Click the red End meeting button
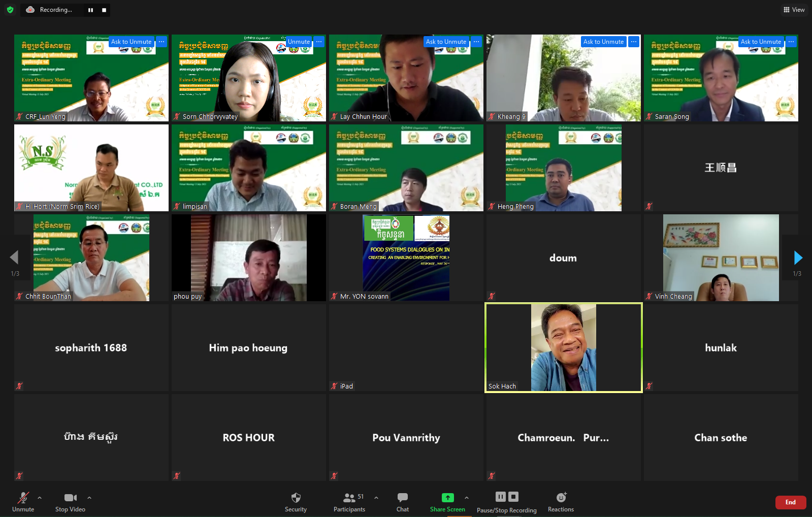The width and height of the screenshot is (812, 517). [791, 502]
